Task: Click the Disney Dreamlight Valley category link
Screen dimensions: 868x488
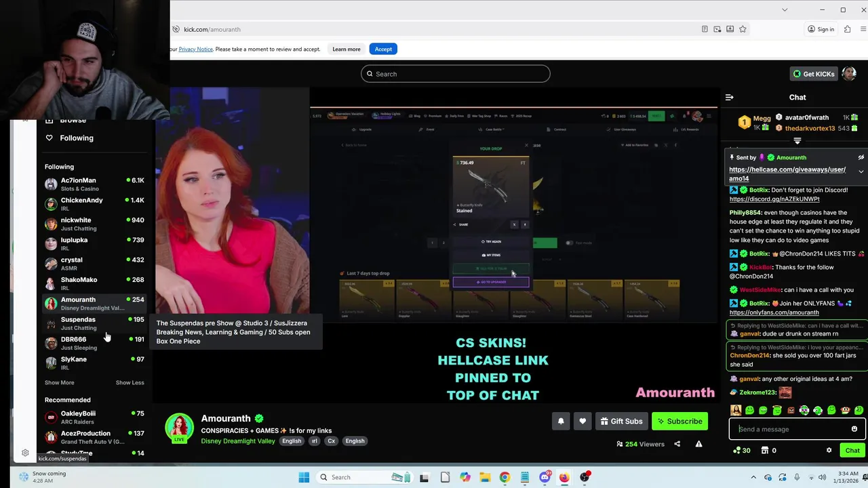Action: pyautogui.click(x=238, y=441)
